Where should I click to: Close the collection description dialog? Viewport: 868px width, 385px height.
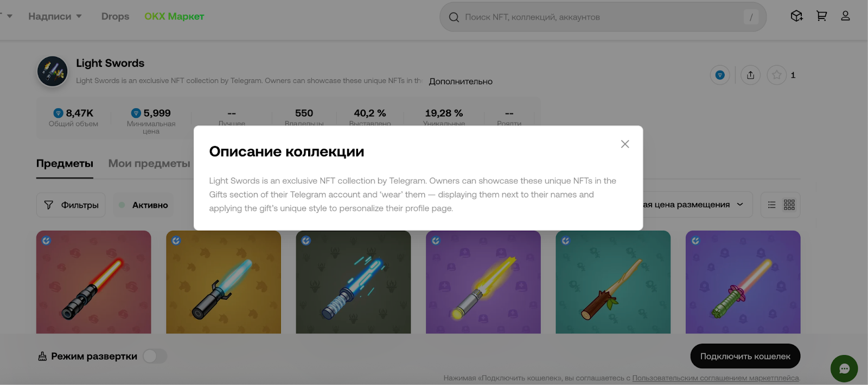pos(625,144)
